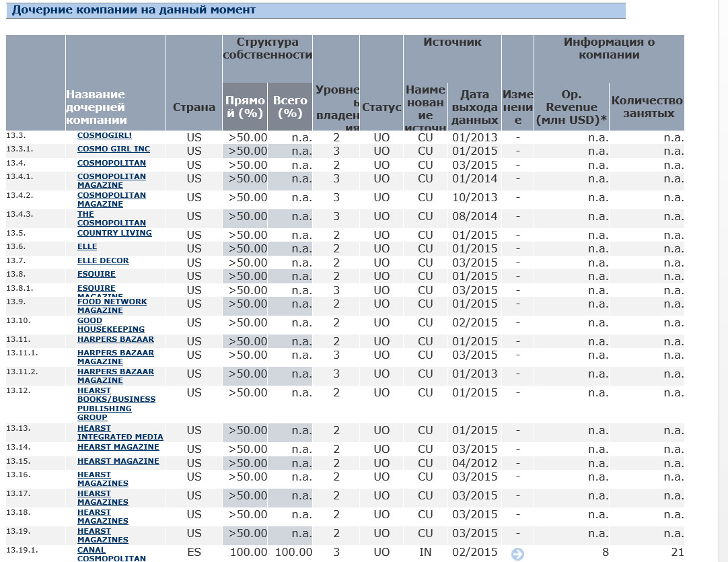Image resolution: width=728 pixels, height=562 pixels.
Task: Click the blue arrow icon in row 13.19.1
Action: point(517,554)
